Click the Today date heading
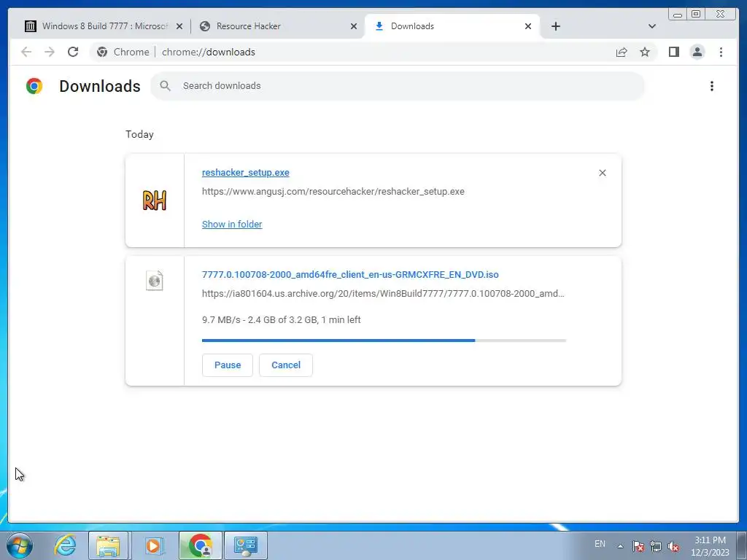The height and width of the screenshot is (560, 747). tap(139, 134)
